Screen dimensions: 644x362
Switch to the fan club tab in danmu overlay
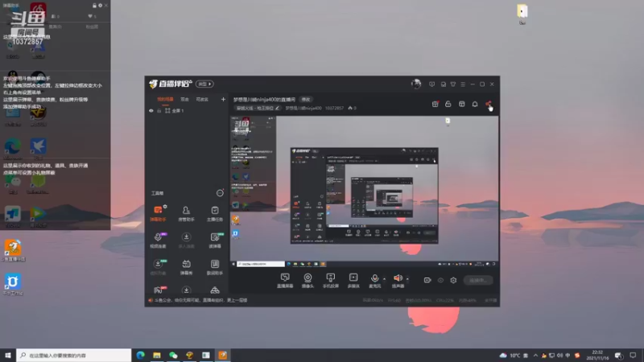coord(92,27)
